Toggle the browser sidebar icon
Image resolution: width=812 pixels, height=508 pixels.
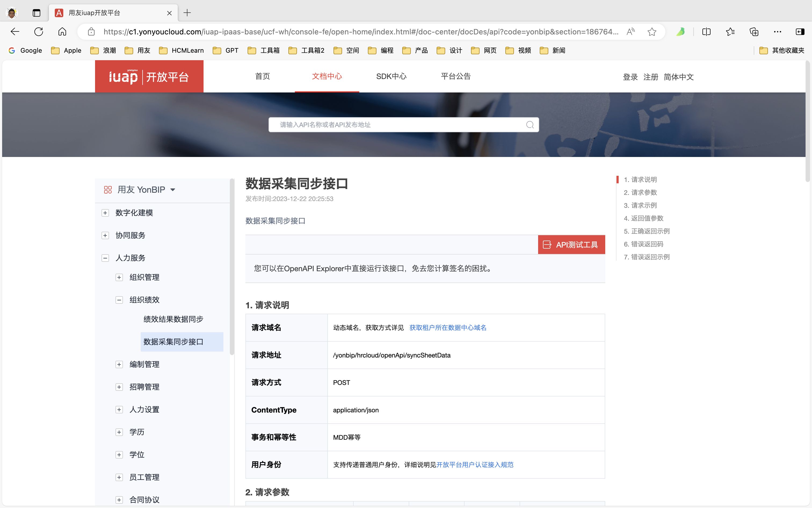pos(800,32)
